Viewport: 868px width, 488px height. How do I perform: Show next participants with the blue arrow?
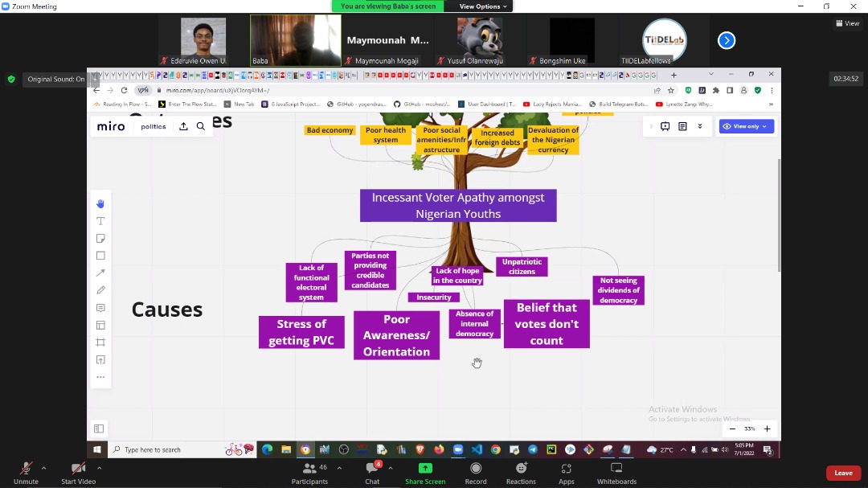[727, 40]
